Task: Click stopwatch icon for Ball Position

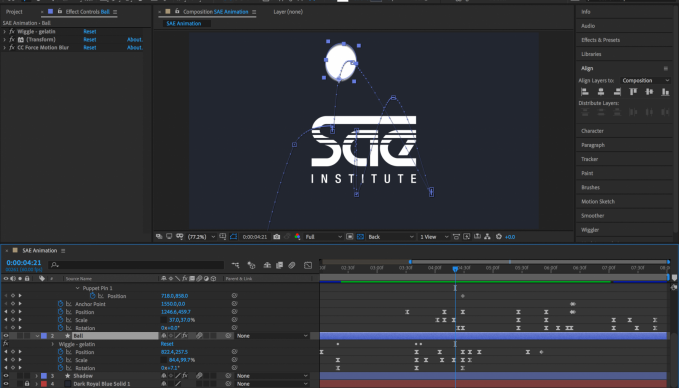Action: tap(60, 352)
